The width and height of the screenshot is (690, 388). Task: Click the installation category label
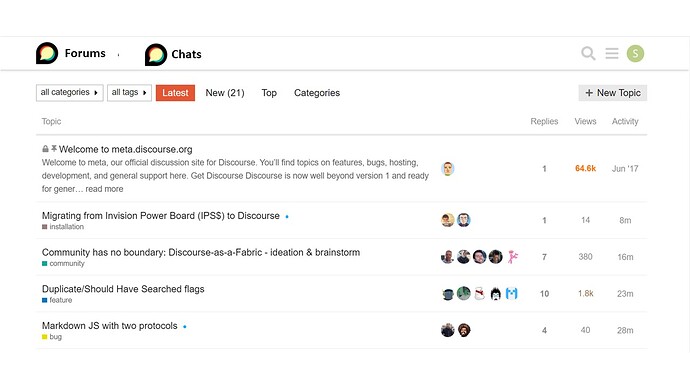pos(63,227)
